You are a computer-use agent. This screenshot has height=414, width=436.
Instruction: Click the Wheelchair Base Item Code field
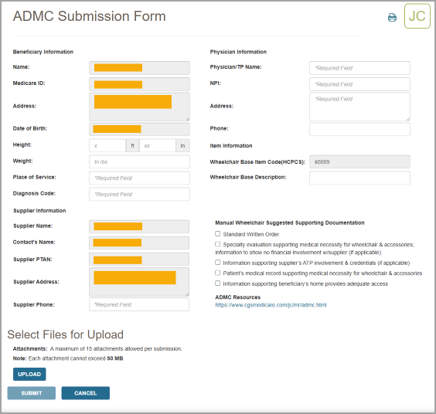360,162
